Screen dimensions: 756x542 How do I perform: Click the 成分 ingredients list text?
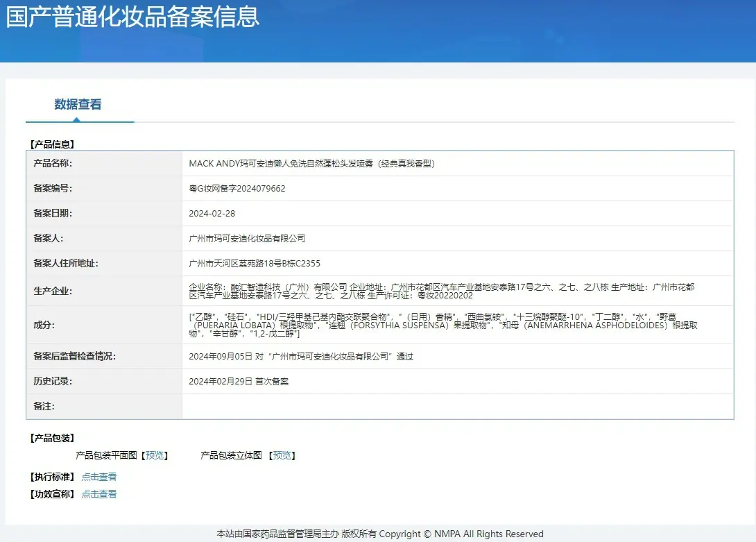(x=443, y=325)
